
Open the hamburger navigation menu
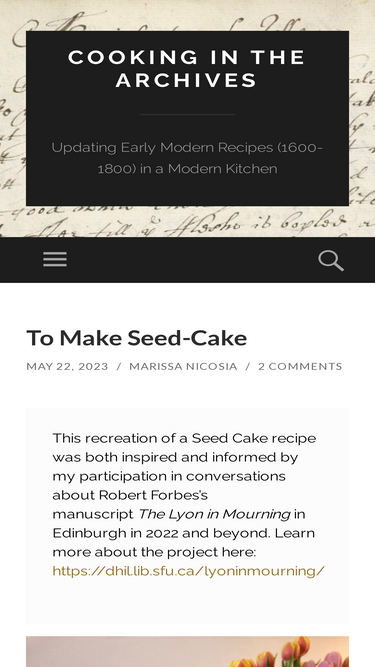click(x=55, y=259)
